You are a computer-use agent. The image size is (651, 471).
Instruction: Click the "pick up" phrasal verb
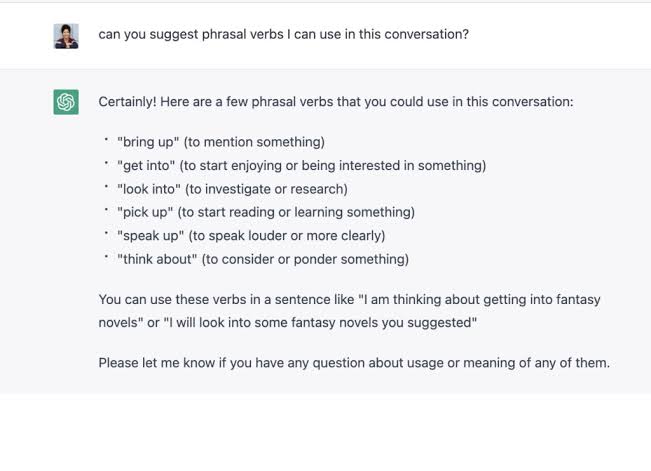[145, 212]
